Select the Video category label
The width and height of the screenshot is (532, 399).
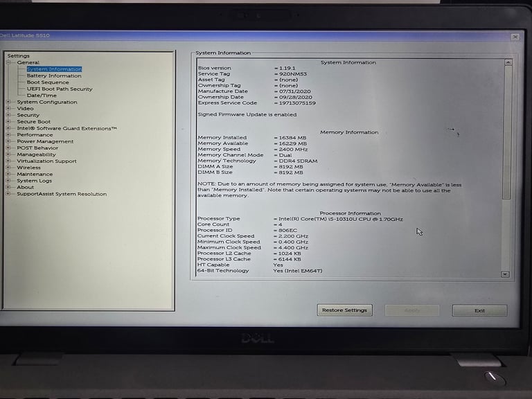click(x=25, y=109)
